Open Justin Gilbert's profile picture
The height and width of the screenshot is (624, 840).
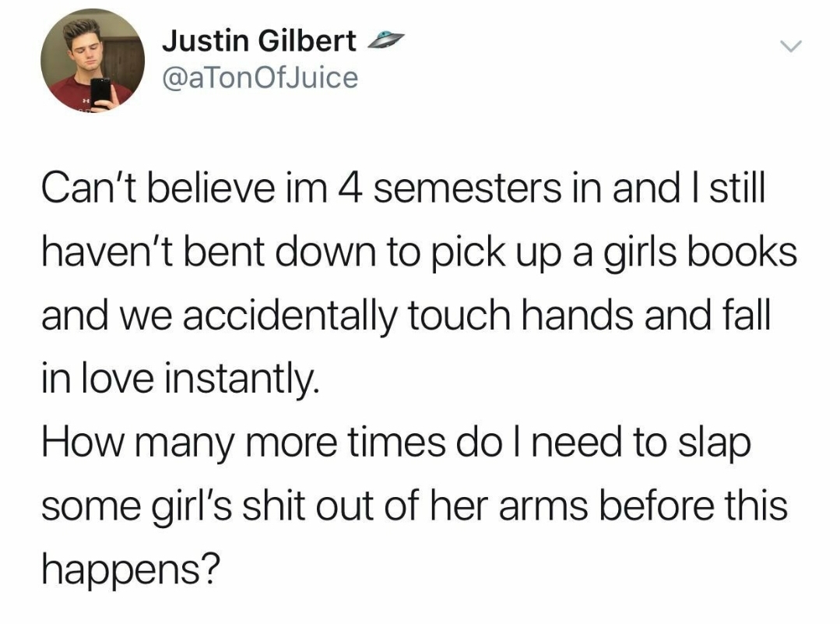tap(93, 60)
